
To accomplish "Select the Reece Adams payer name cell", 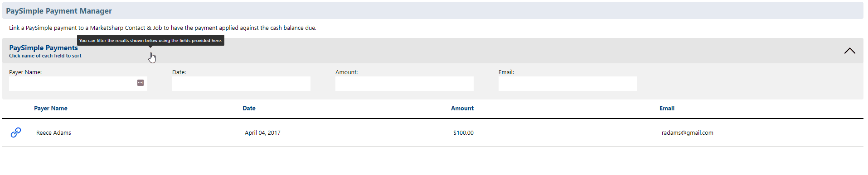I will coord(53,133).
